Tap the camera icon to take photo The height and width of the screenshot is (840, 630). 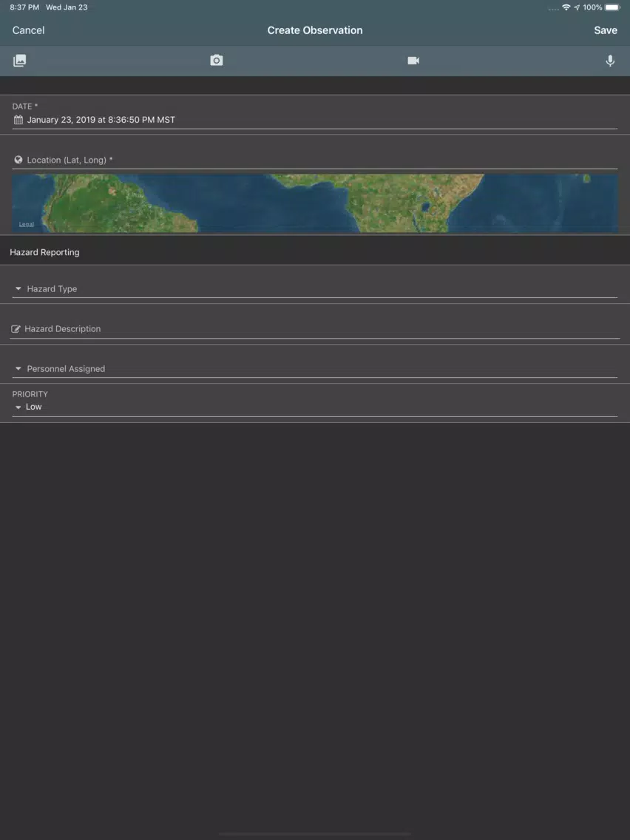coord(216,61)
